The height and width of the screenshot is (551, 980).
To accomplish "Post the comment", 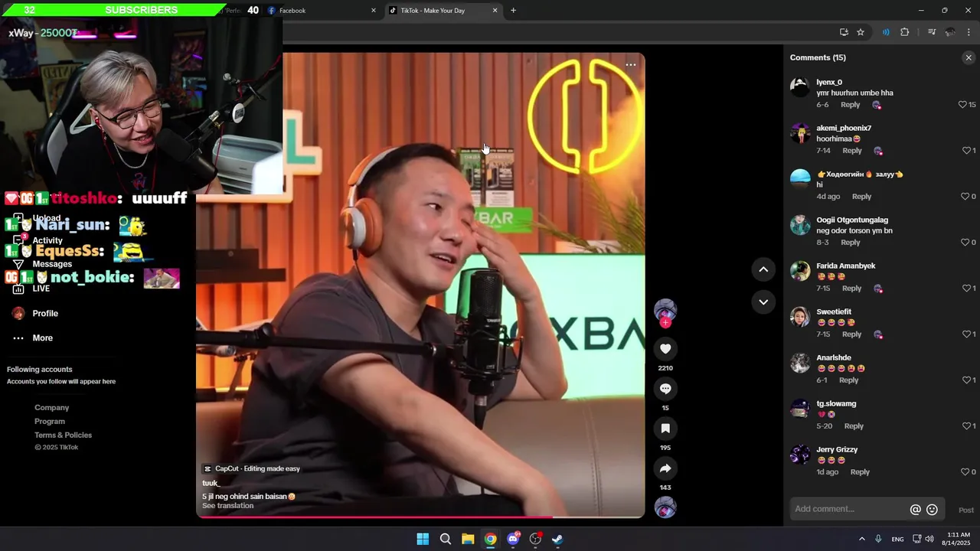I will 966,510.
